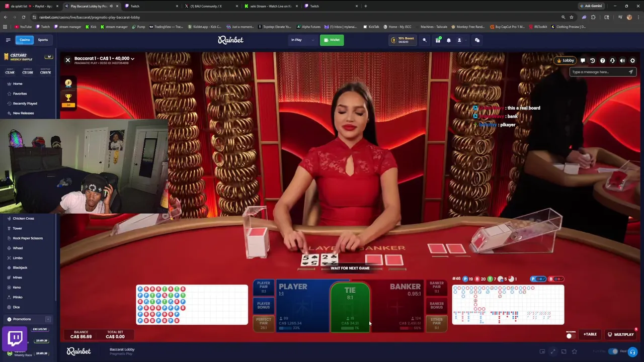Switch to theater mode icon
The width and height of the screenshot is (644, 362).
[x=563, y=351]
